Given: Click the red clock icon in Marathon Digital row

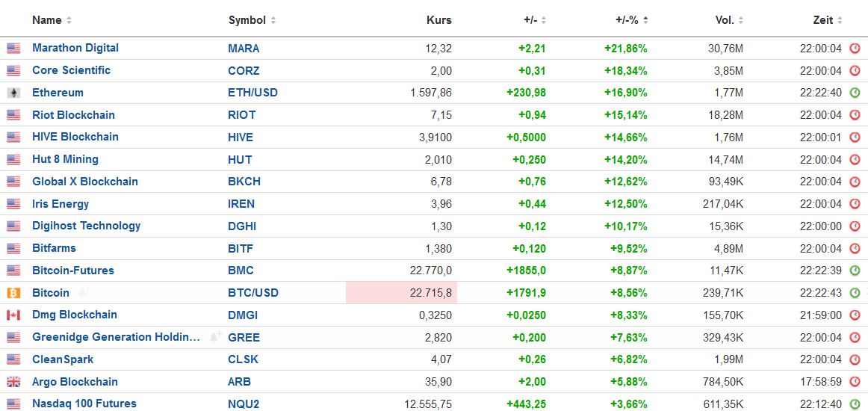Looking at the screenshot, I should 855,49.
